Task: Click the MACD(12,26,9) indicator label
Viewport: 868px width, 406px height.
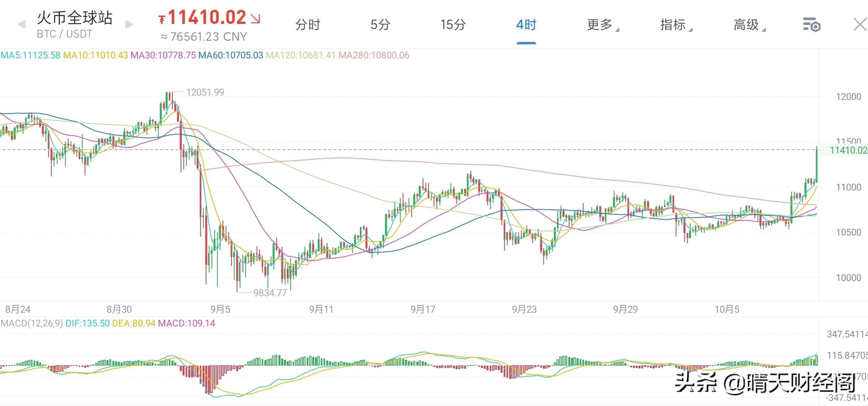Action: pyautogui.click(x=32, y=323)
